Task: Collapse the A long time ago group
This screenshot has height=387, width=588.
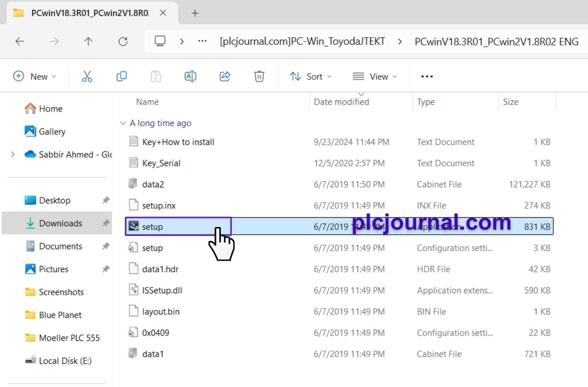Action: pos(123,123)
